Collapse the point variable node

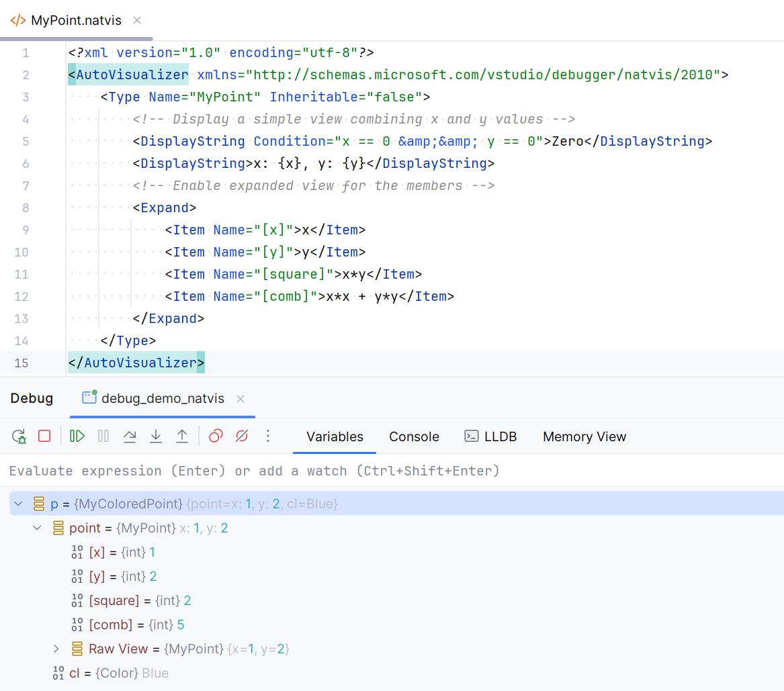pos(37,528)
